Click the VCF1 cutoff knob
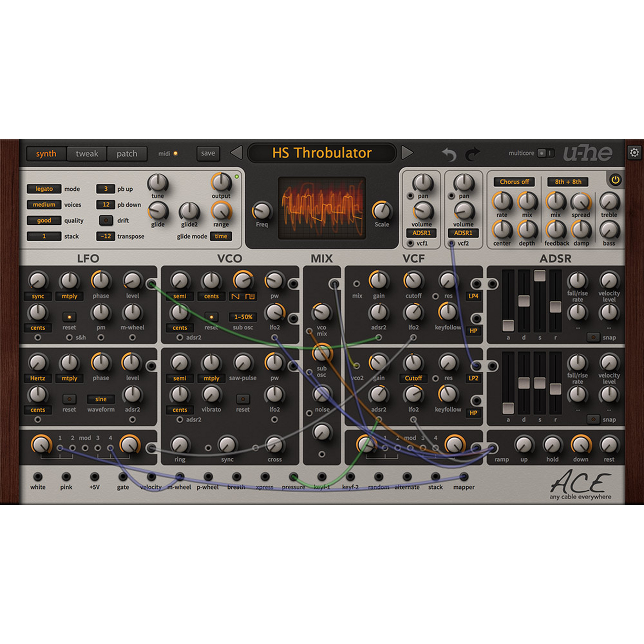The height and width of the screenshot is (644, 644). pyautogui.click(x=413, y=281)
